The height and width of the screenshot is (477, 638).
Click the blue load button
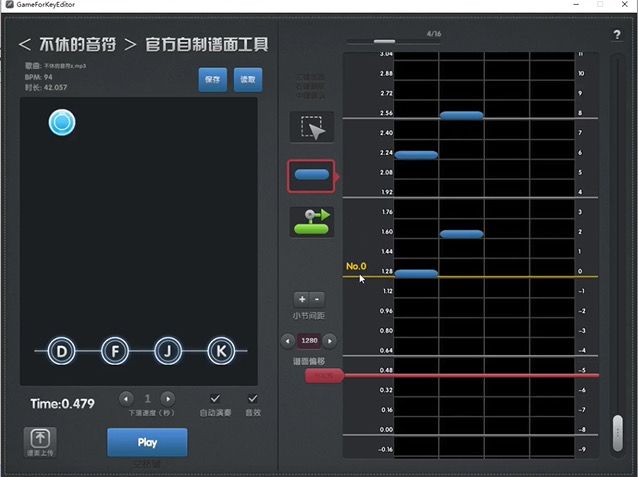tap(248, 79)
